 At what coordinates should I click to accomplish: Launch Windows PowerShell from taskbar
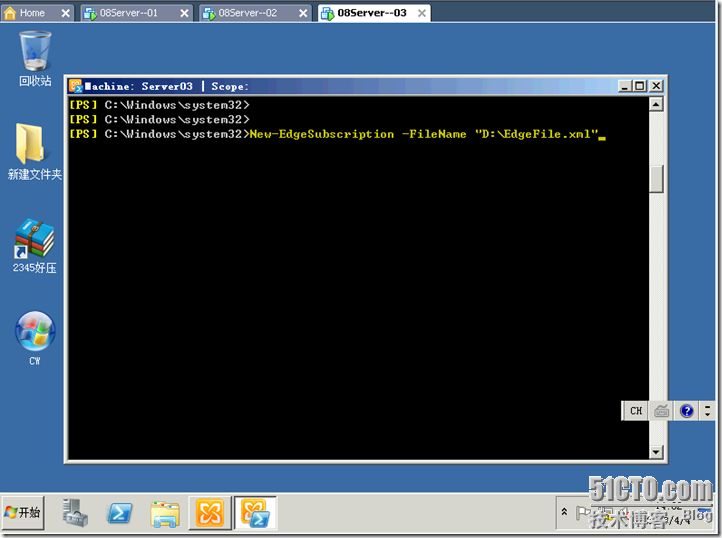click(x=120, y=513)
